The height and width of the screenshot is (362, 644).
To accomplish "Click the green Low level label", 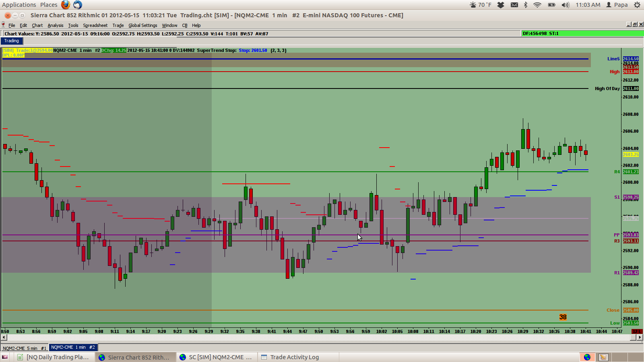I will pyautogui.click(x=615, y=323).
